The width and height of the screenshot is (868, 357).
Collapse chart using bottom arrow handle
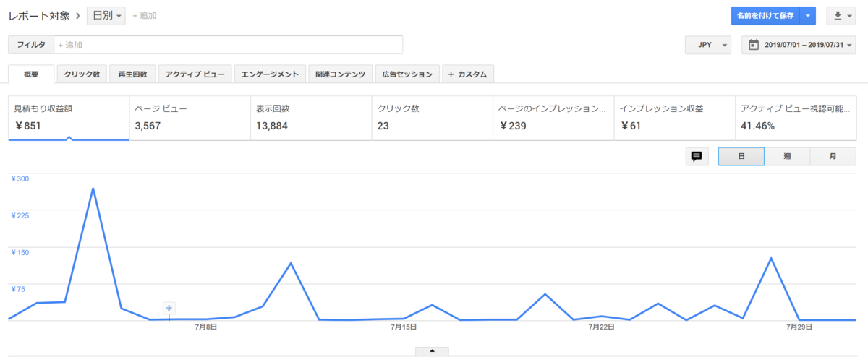coord(432,351)
